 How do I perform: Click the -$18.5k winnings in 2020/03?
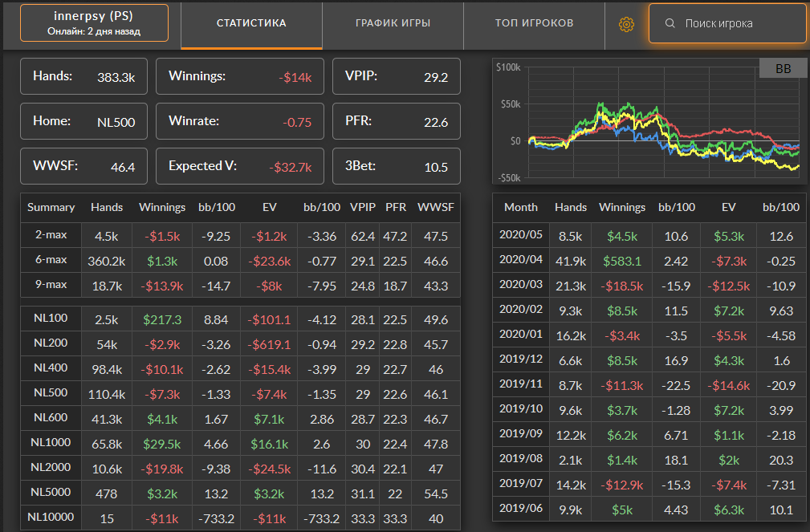pyautogui.click(x=622, y=286)
